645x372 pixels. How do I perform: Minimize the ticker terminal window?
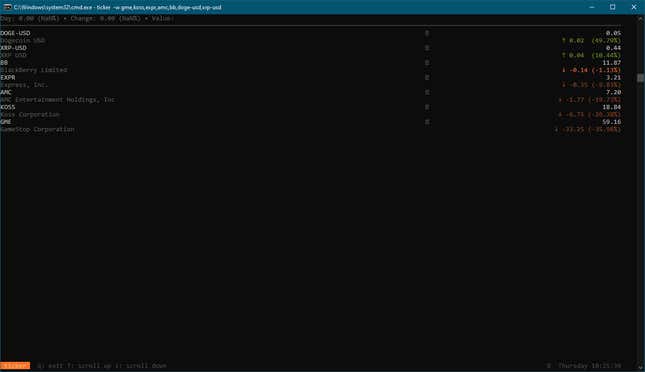pyautogui.click(x=592, y=7)
